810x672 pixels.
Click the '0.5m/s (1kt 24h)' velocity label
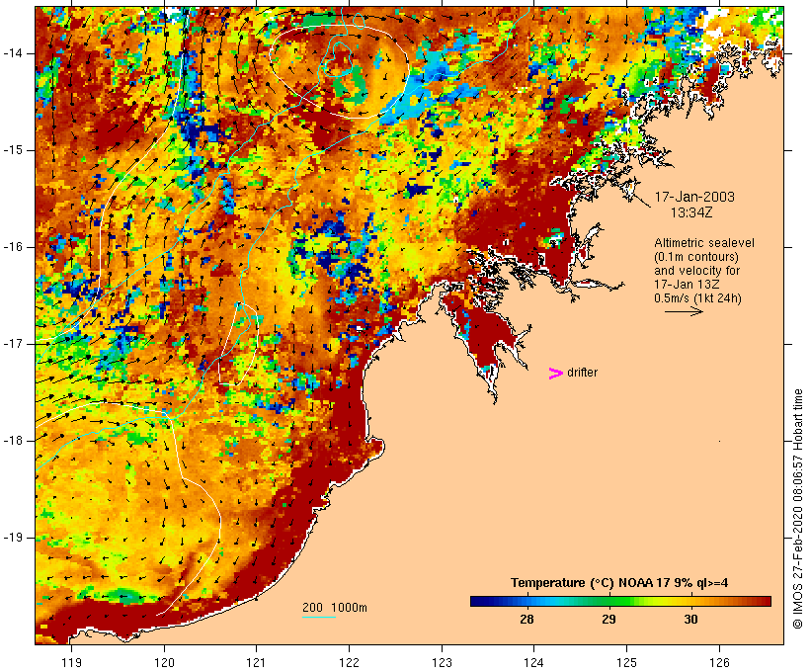pyautogui.click(x=697, y=298)
